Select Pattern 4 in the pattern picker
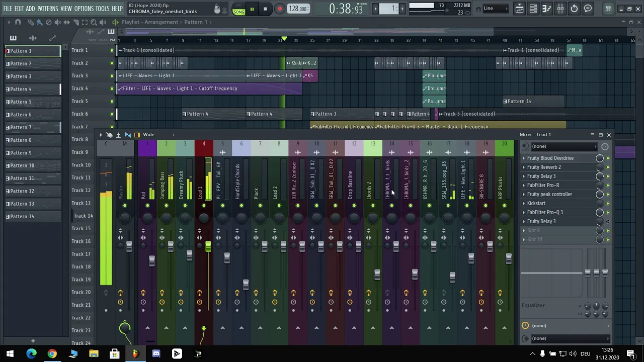This screenshot has width=644, height=362. tap(33, 89)
